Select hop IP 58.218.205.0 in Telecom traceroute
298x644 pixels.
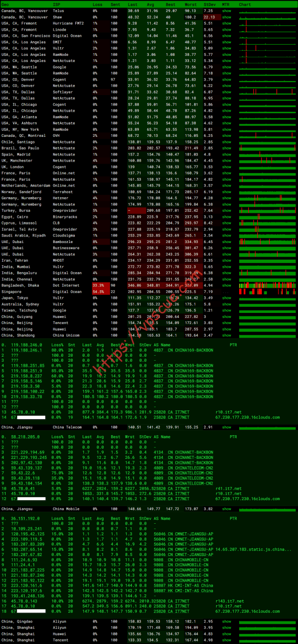[24, 438]
